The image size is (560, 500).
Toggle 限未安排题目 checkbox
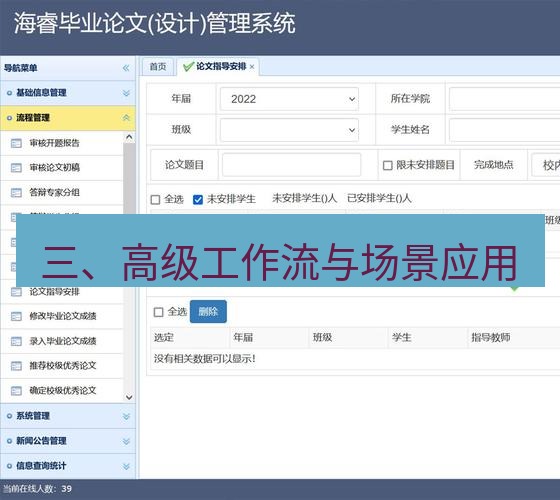coord(388,165)
